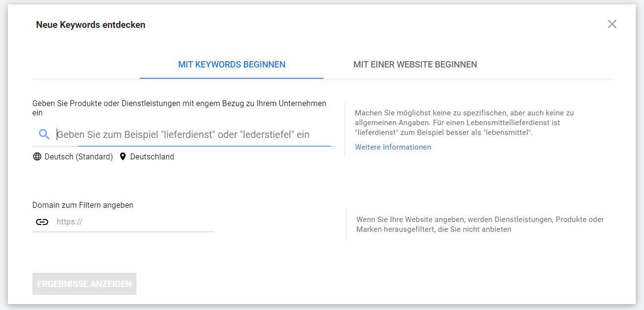Click the Neue Keywords entdecken title
This screenshot has width=644, height=310.
pos(90,24)
